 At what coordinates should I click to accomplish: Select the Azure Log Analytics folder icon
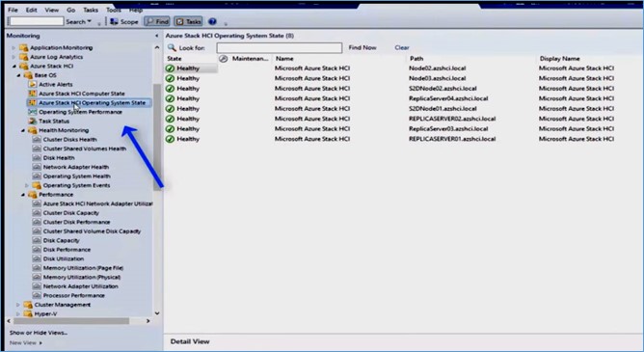[x=24, y=57]
